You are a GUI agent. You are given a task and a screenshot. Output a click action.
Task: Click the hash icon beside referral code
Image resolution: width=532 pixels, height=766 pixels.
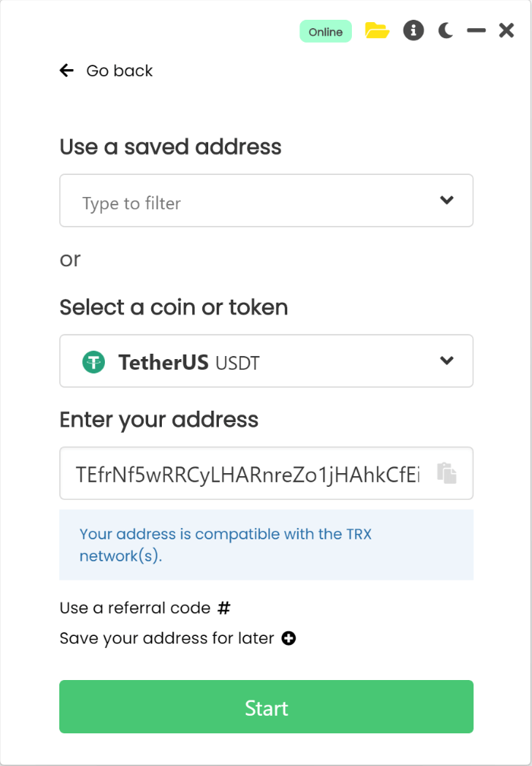[223, 608]
